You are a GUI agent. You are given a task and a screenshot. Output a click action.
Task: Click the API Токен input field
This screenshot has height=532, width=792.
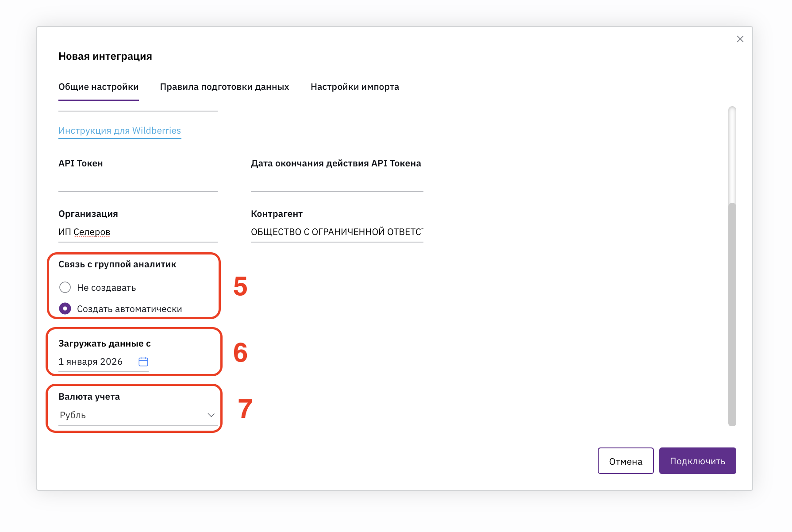coord(138,182)
